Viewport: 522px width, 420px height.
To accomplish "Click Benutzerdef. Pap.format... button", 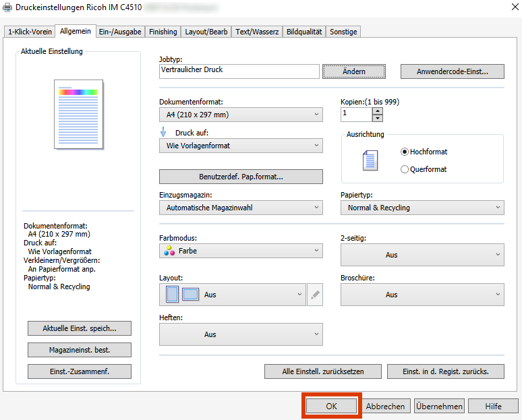I will point(241,177).
